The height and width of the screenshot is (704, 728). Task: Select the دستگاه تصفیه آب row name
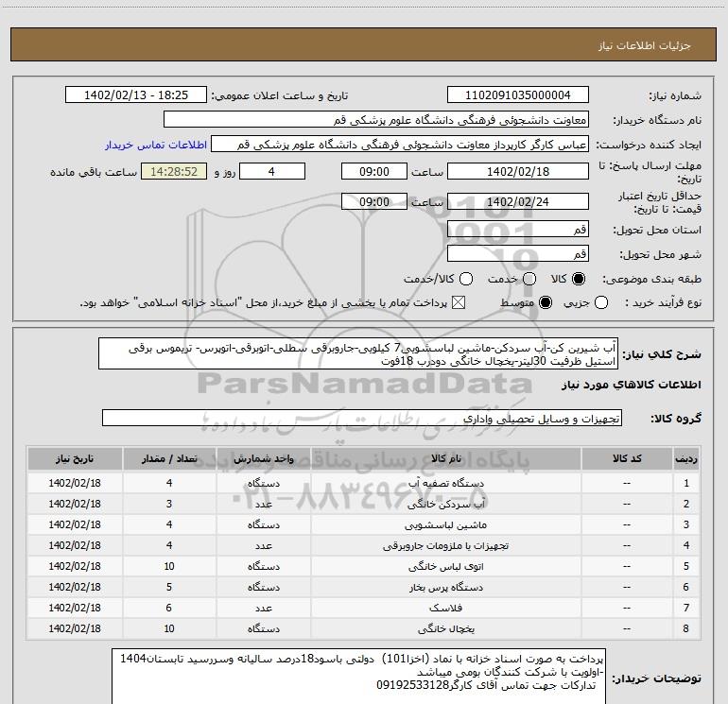(445, 483)
